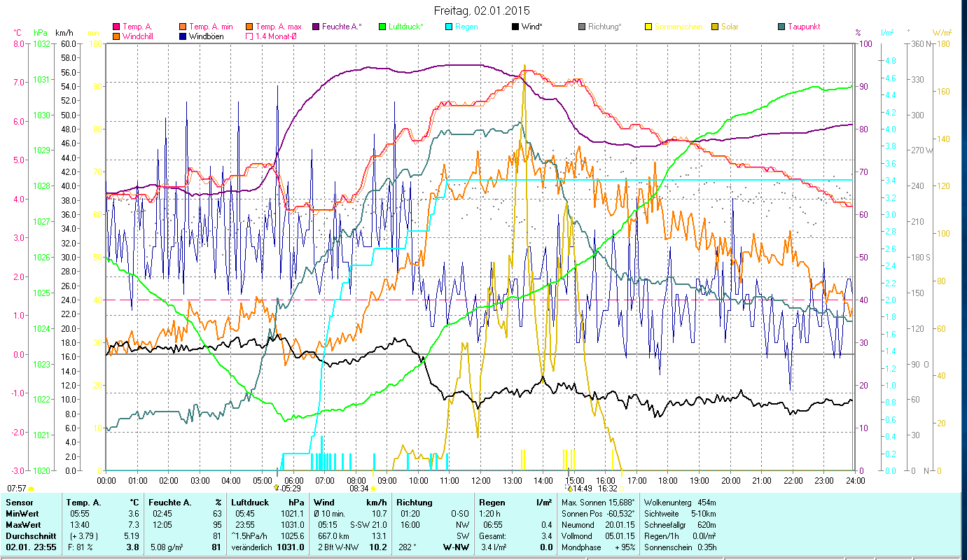Click the Luftdruck* legend label
The width and height of the screenshot is (967, 560).
tap(405, 27)
